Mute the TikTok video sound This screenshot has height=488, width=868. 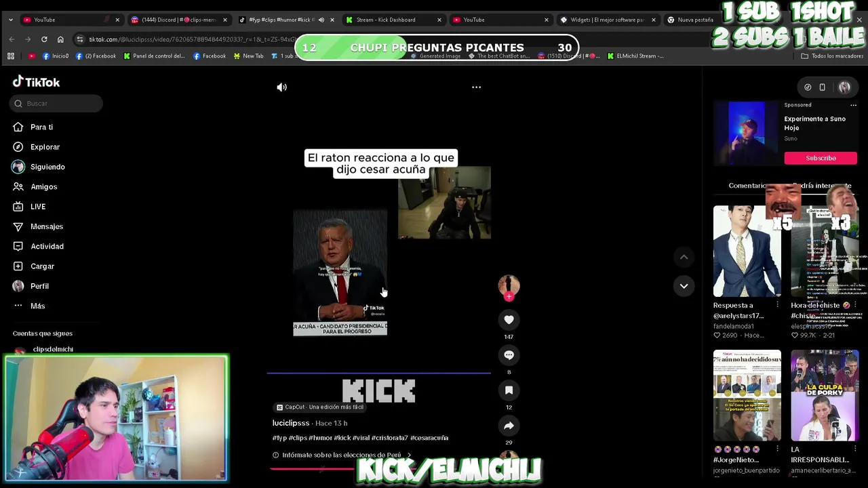point(281,87)
